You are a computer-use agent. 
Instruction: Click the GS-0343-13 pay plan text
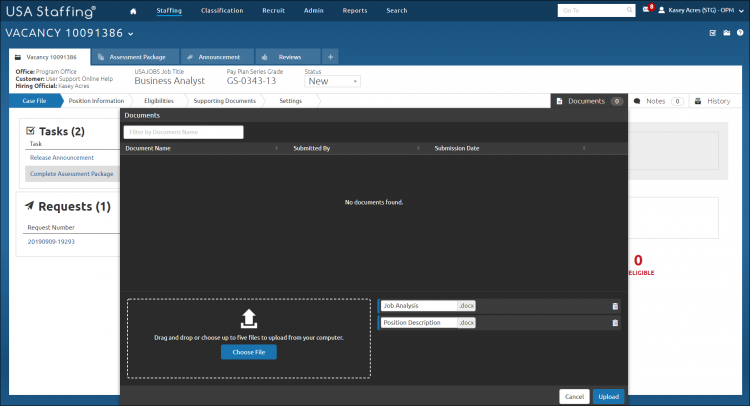tap(252, 81)
